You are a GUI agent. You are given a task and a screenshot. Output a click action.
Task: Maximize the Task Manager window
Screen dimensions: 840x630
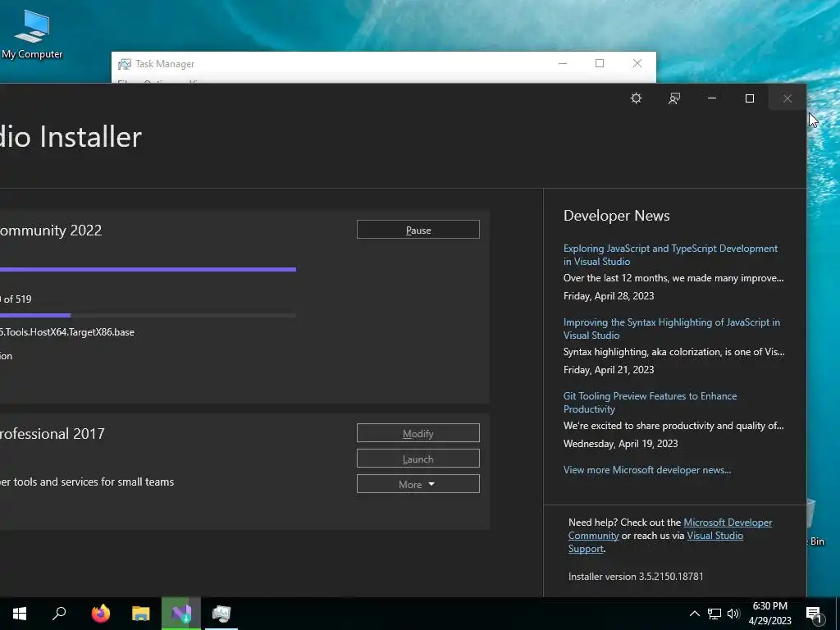[600, 64]
